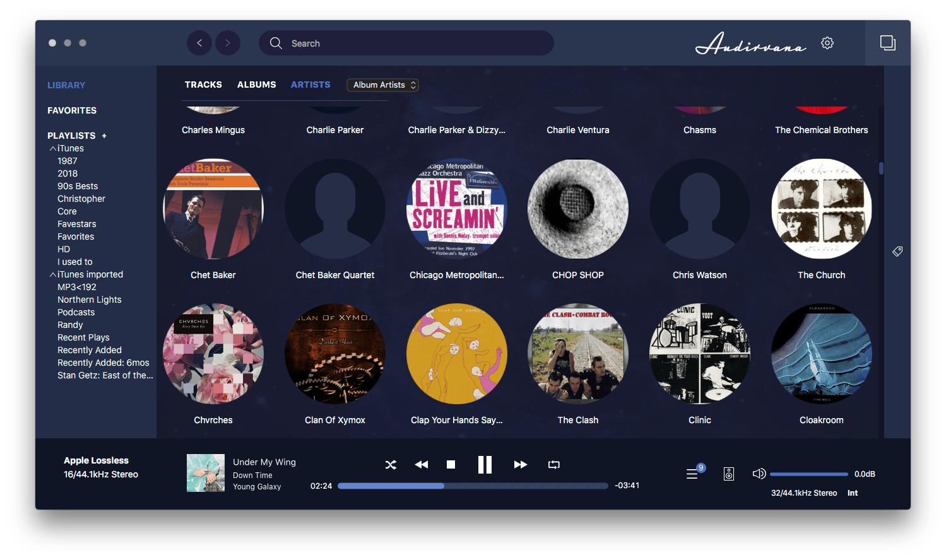Screen dimensions: 946x560
Task: Select the HD playlist
Action: click(x=64, y=249)
